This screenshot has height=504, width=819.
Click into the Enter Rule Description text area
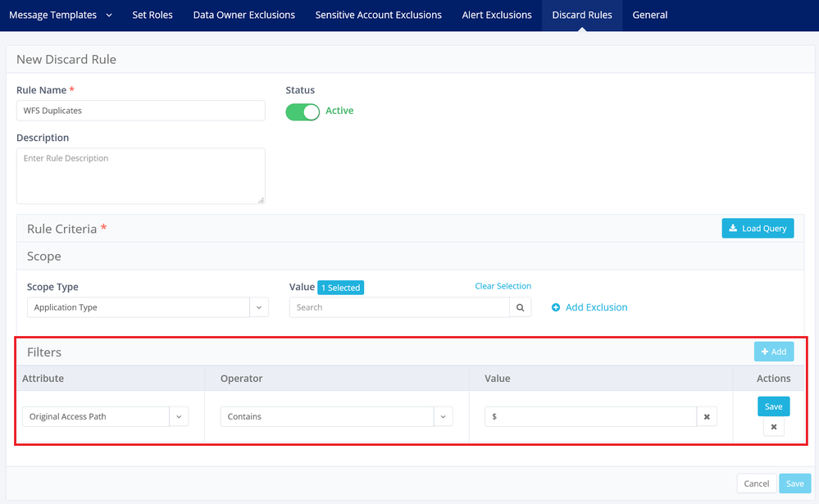(x=140, y=175)
